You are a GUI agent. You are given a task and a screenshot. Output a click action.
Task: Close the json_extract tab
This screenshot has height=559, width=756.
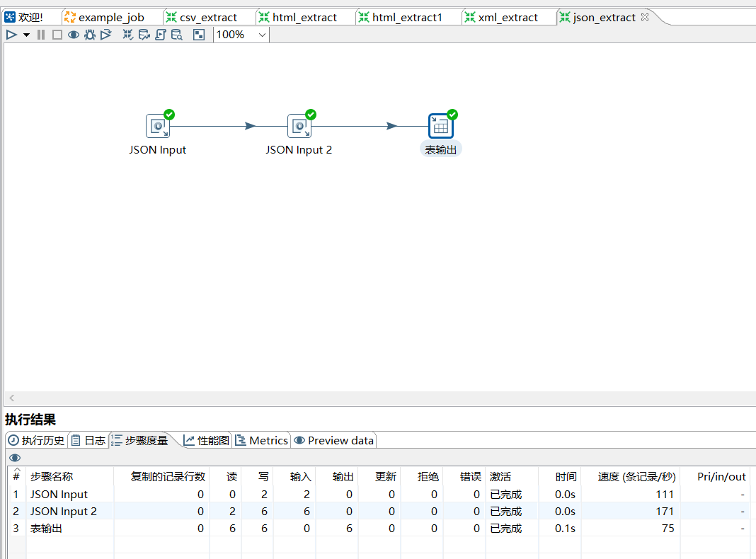(645, 17)
